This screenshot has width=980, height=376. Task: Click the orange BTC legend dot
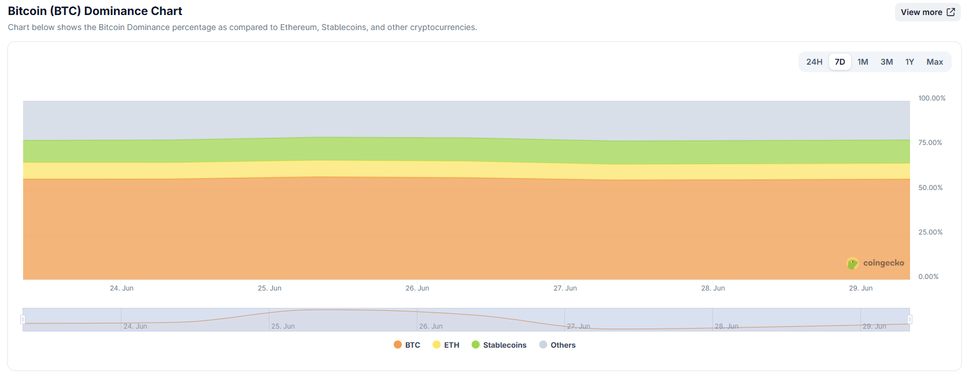point(397,345)
